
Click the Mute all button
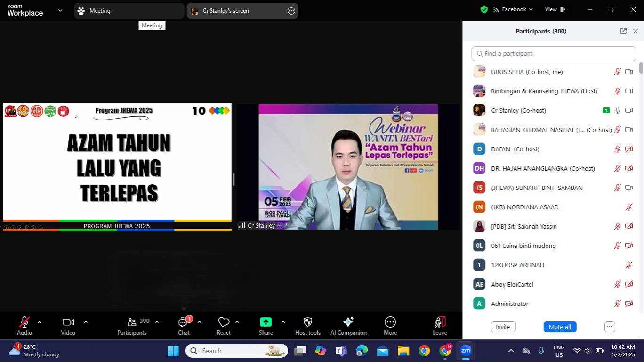pos(560,327)
